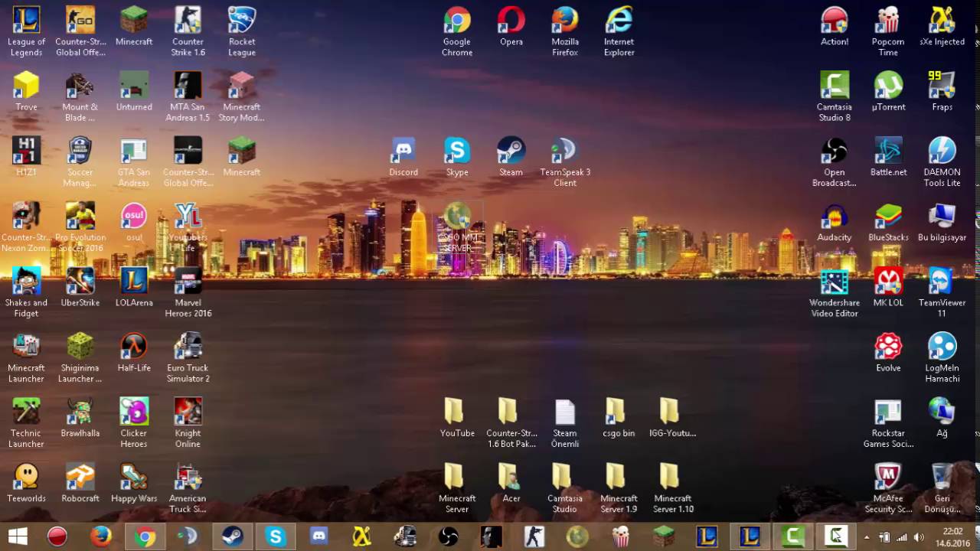
Task: Select Teeworlds desktop icon
Action: point(26,481)
